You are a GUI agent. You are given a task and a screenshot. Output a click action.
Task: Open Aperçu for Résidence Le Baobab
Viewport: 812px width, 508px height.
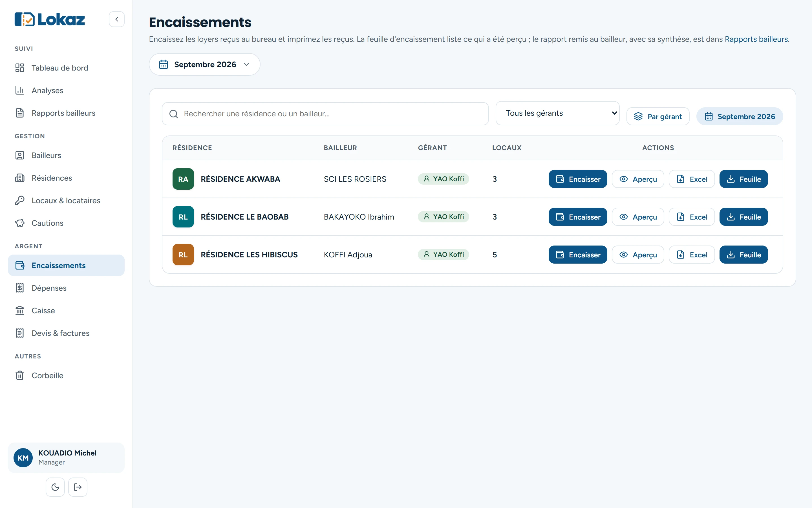637,217
